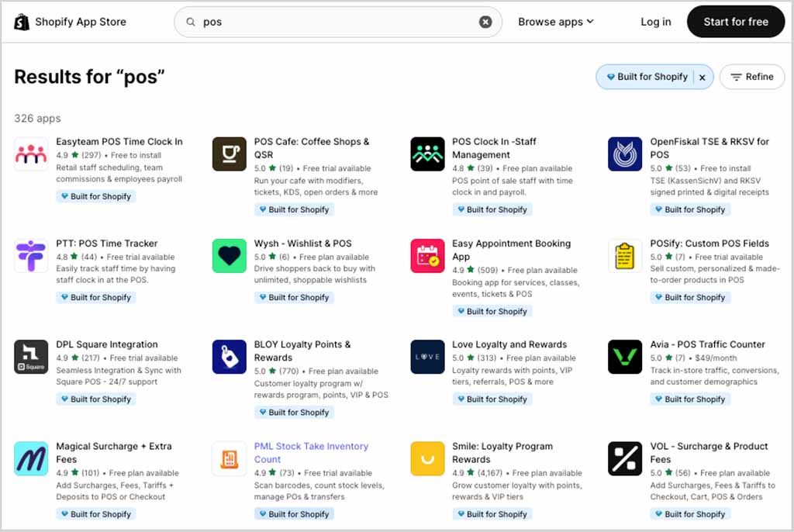Expand the Browse apps dropdown
The image size is (794, 532).
click(555, 22)
